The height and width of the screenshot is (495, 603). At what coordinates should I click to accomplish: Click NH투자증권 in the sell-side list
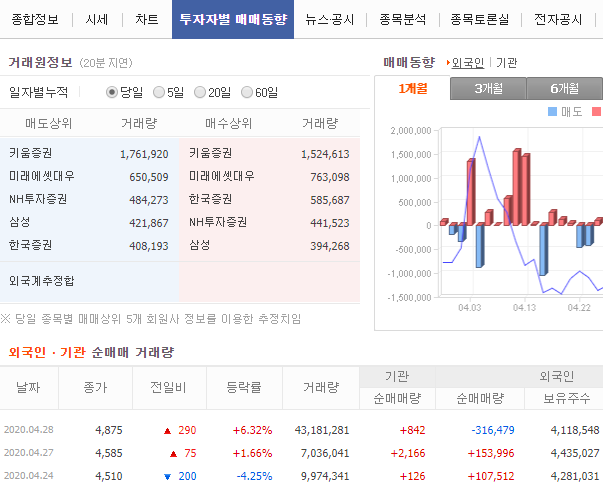pyautogui.click(x=38, y=199)
